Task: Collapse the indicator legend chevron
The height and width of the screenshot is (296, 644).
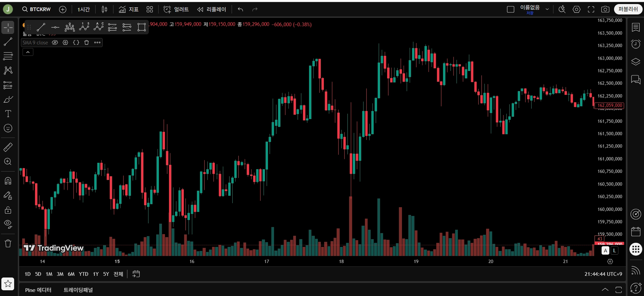Action: tap(28, 52)
